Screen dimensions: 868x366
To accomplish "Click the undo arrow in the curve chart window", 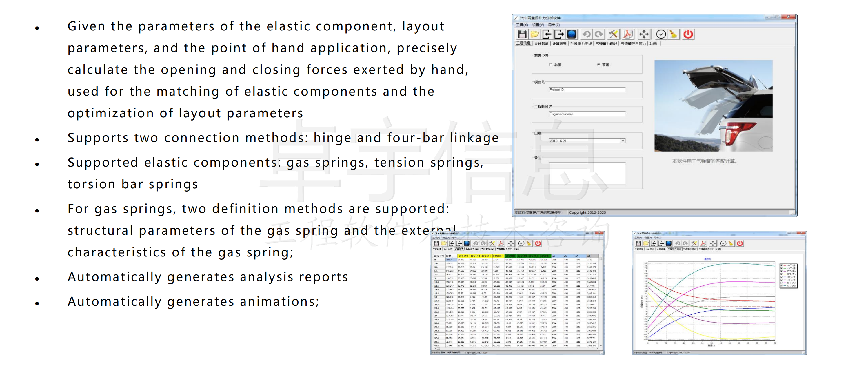I will click(678, 244).
